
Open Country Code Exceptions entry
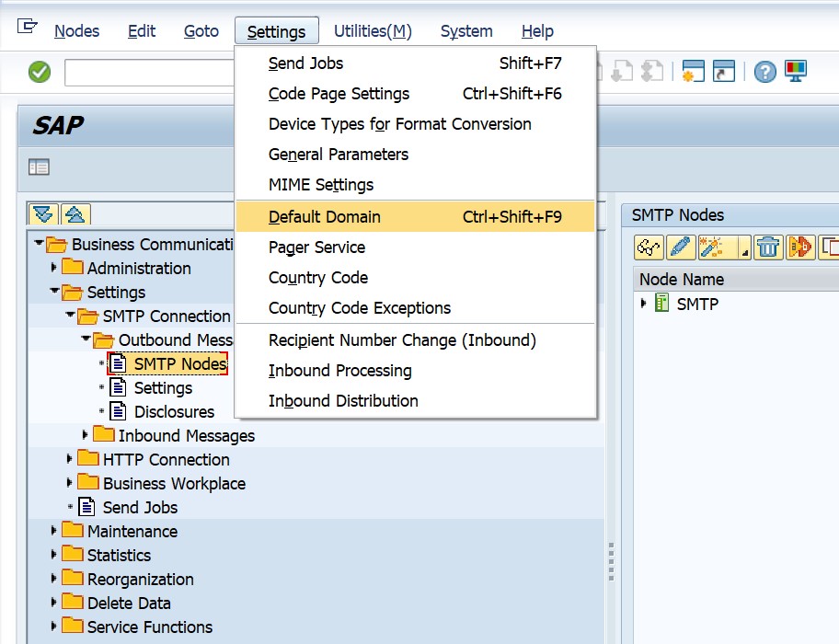coord(415,308)
